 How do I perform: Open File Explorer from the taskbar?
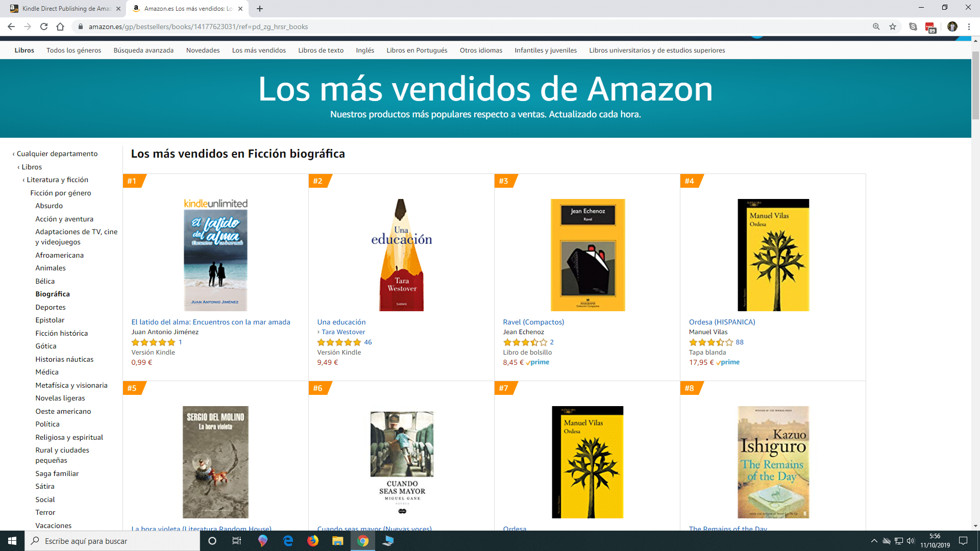coord(338,541)
